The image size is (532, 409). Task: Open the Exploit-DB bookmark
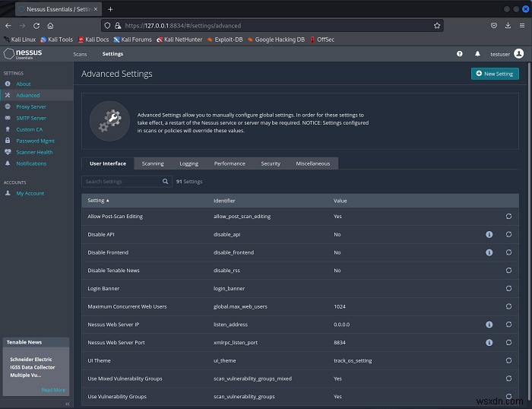pos(225,40)
